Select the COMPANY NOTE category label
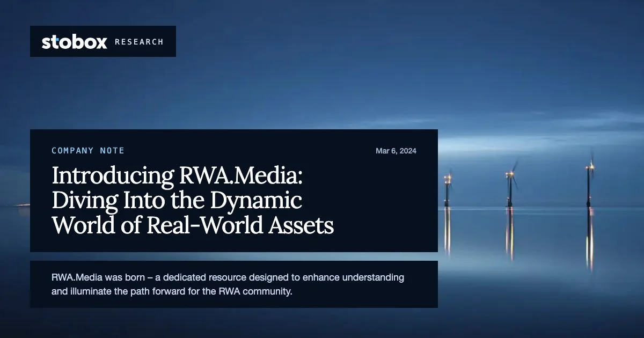644x338 pixels. click(x=88, y=151)
